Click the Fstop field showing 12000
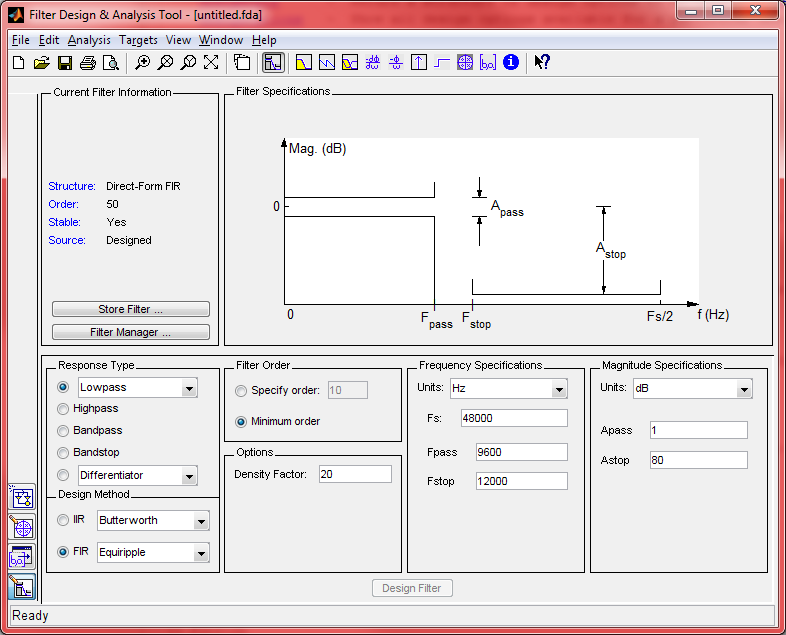 [521, 481]
